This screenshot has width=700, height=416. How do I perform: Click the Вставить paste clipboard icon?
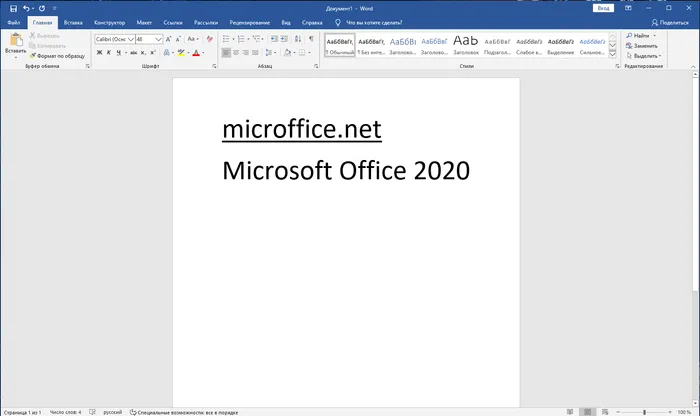click(16, 40)
